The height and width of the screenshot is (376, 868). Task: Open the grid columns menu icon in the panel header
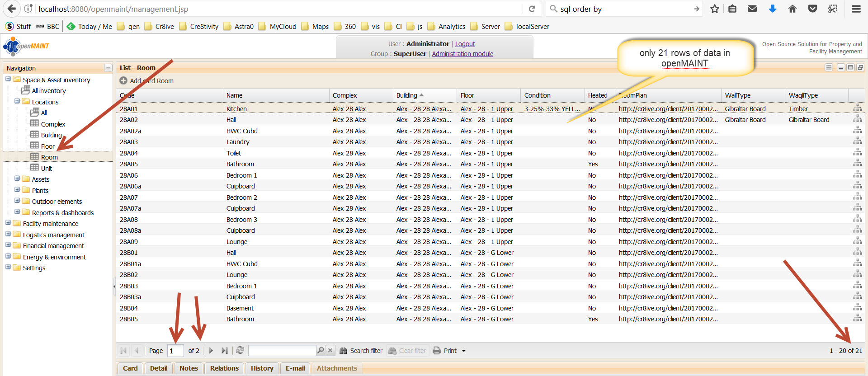pyautogui.click(x=828, y=68)
